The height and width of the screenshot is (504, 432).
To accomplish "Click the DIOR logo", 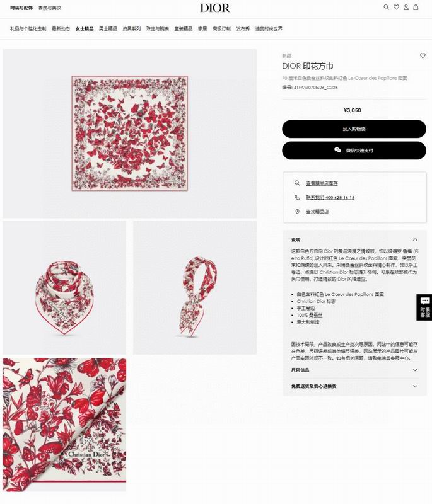I will [215, 8].
